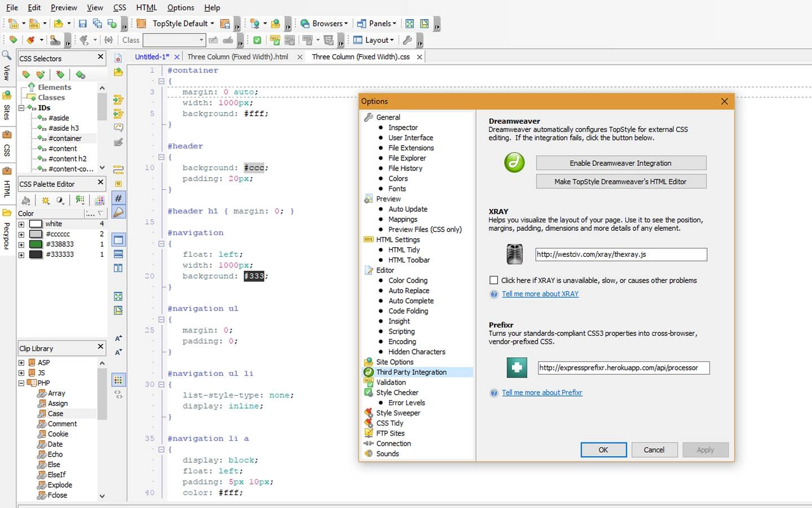Click the #333333 color swatch
The height and width of the screenshot is (508, 812).
point(36,255)
